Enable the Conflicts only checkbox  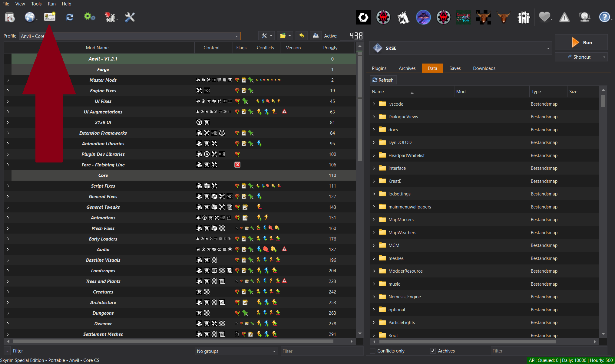coord(373,351)
